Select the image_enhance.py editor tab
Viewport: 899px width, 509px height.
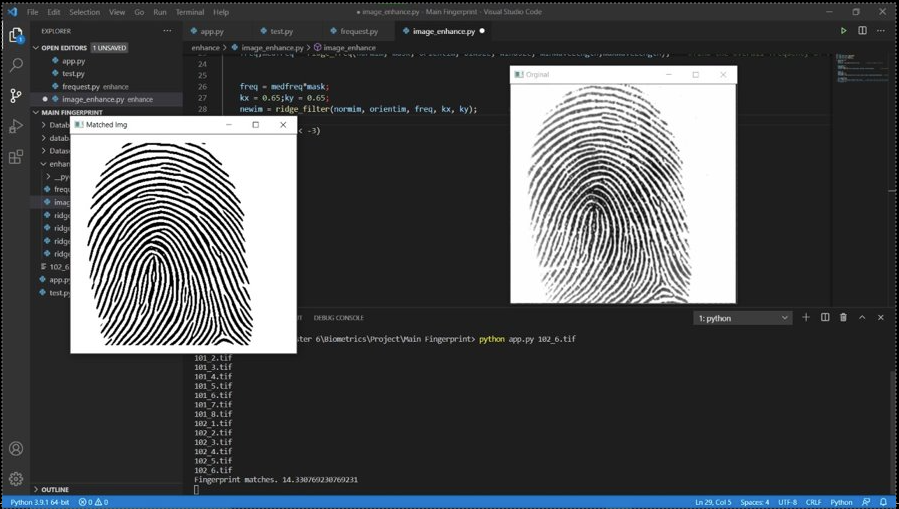click(443, 32)
